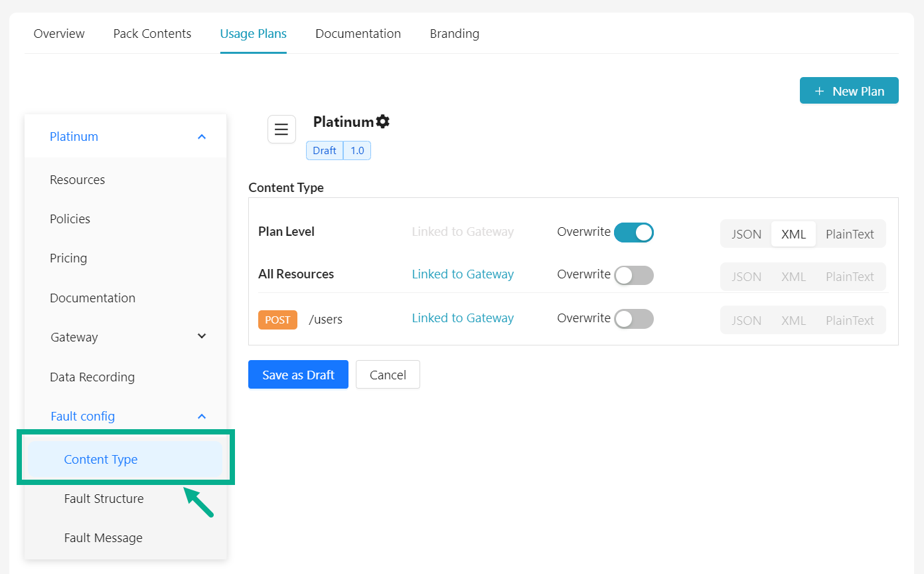
Task: Select PlainText format for Plan Level
Action: pyautogui.click(x=850, y=233)
